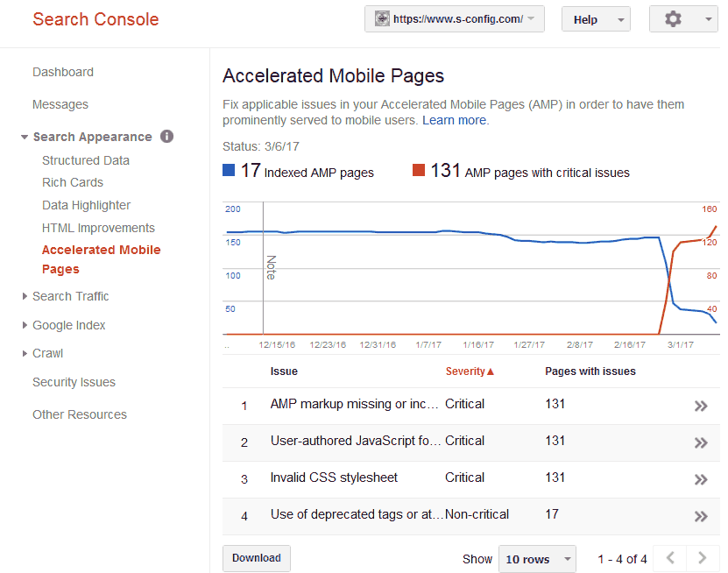728x573 pixels.
Task: Sort by Pages with issues column
Action: tap(590, 371)
